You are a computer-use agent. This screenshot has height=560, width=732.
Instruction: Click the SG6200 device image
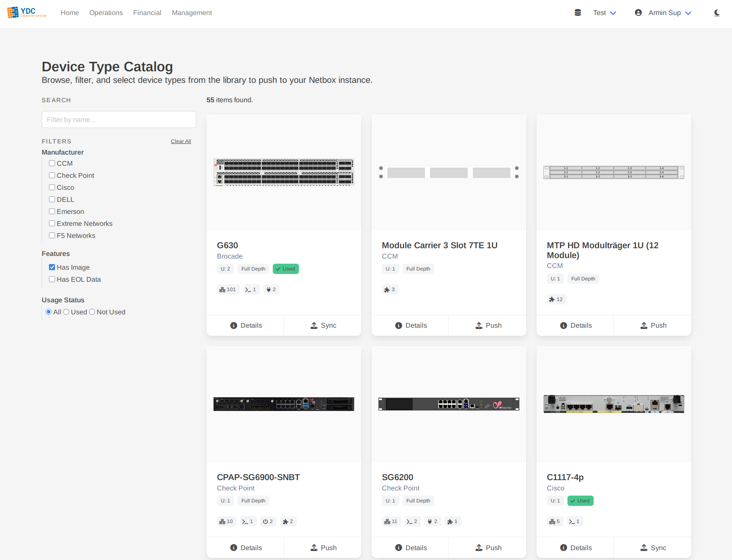click(x=449, y=404)
